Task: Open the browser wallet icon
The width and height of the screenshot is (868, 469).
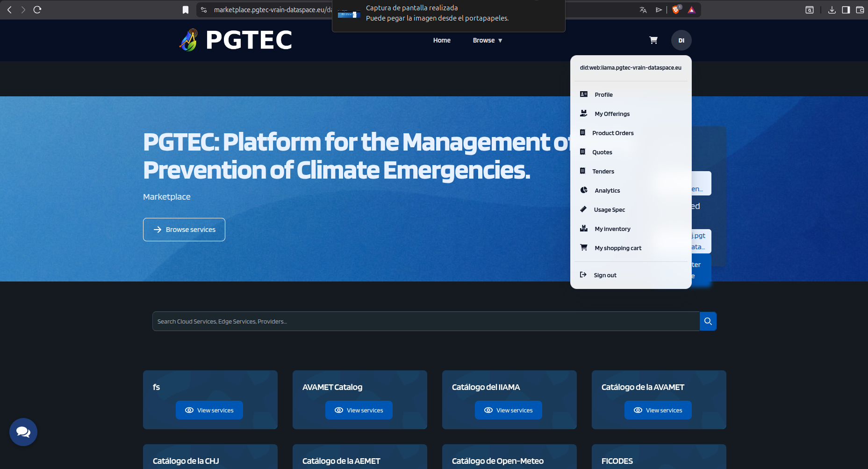Action: 860,10
